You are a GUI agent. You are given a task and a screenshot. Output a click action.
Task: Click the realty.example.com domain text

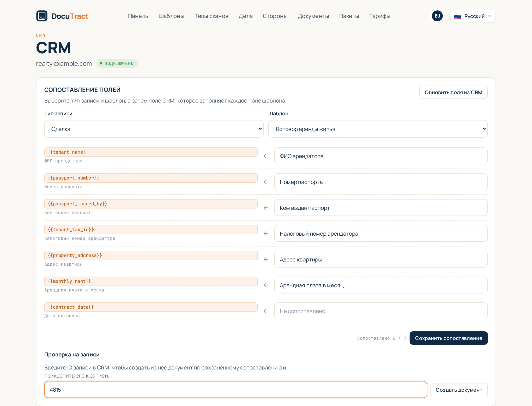64,64
